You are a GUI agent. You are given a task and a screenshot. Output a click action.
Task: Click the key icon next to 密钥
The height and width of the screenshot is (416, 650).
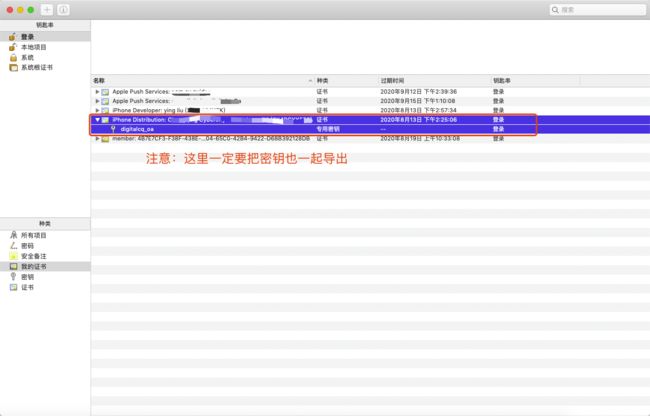(x=13, y=276)
